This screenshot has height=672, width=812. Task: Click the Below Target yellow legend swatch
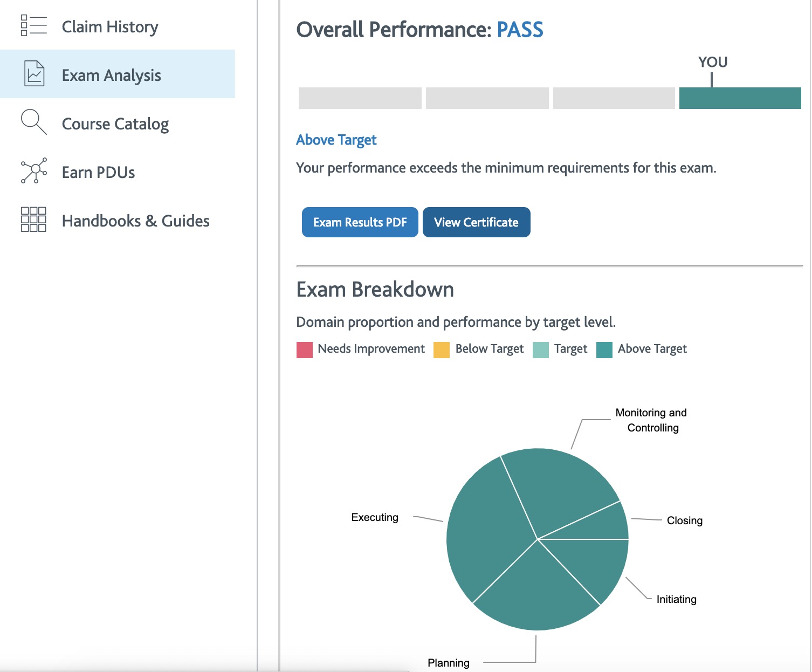click(442, 350)
